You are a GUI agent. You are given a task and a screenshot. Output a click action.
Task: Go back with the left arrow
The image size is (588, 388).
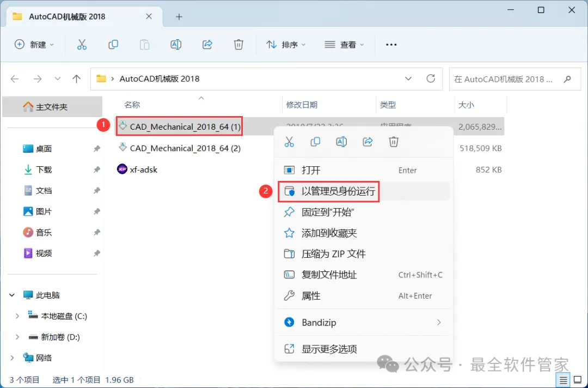15,79
